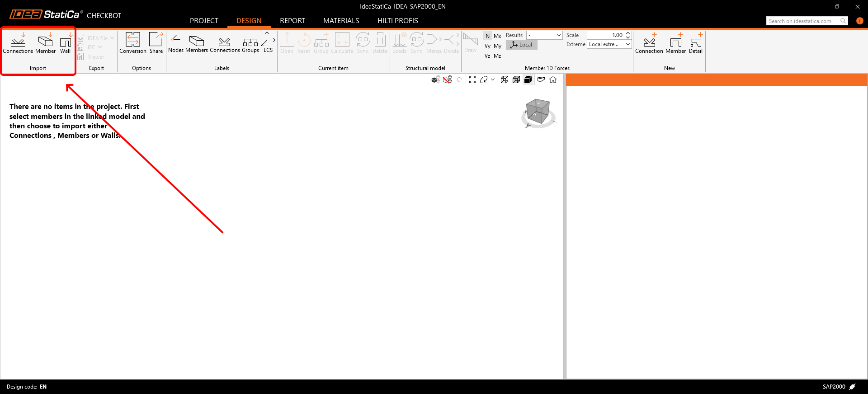Switch to the REPORT tab
Viewport: 868px width, 394px height.
click(x=292, y=21)
